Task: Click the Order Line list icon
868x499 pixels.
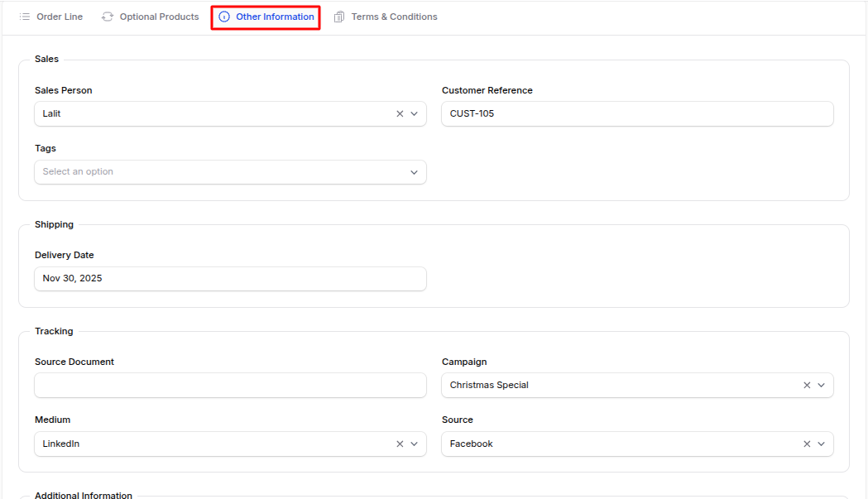Action: click(25, 16)
